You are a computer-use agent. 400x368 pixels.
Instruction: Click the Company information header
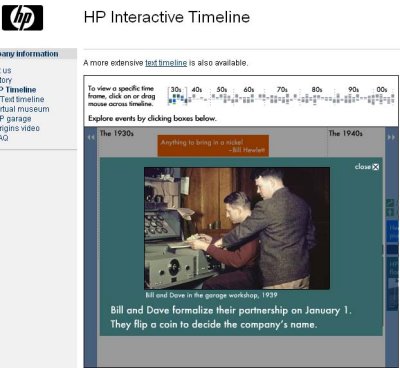pos(38,54)
